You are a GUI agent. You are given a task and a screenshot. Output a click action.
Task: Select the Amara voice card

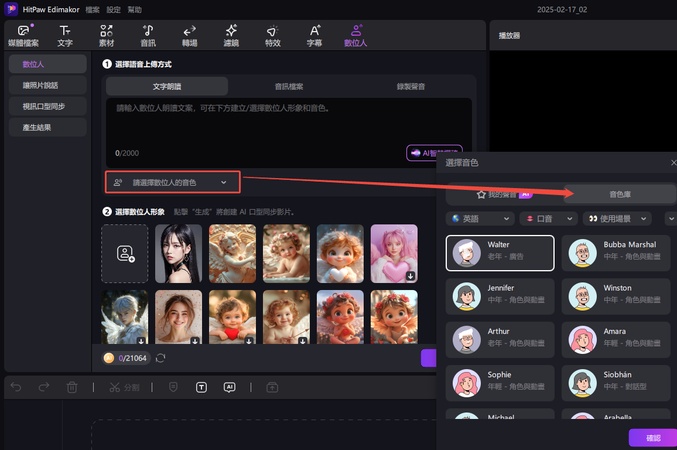click(x=616, y=340)
